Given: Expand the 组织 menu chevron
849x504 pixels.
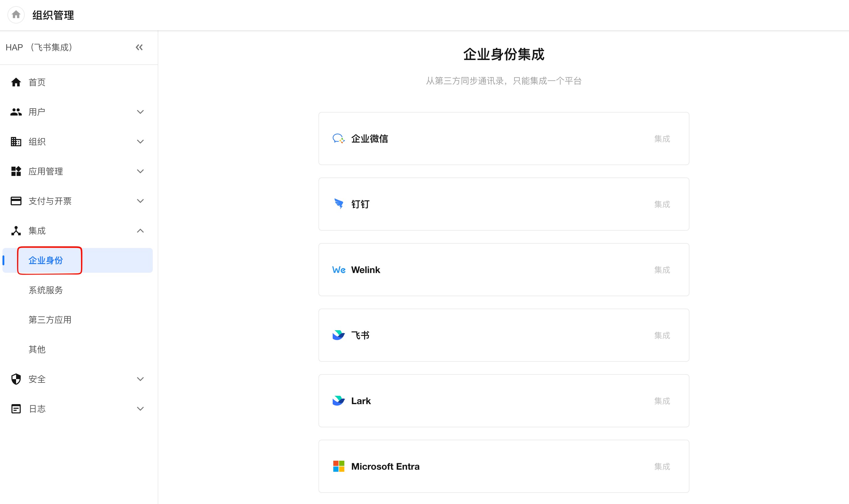Looking at the screenshot, I should point(140,142).
